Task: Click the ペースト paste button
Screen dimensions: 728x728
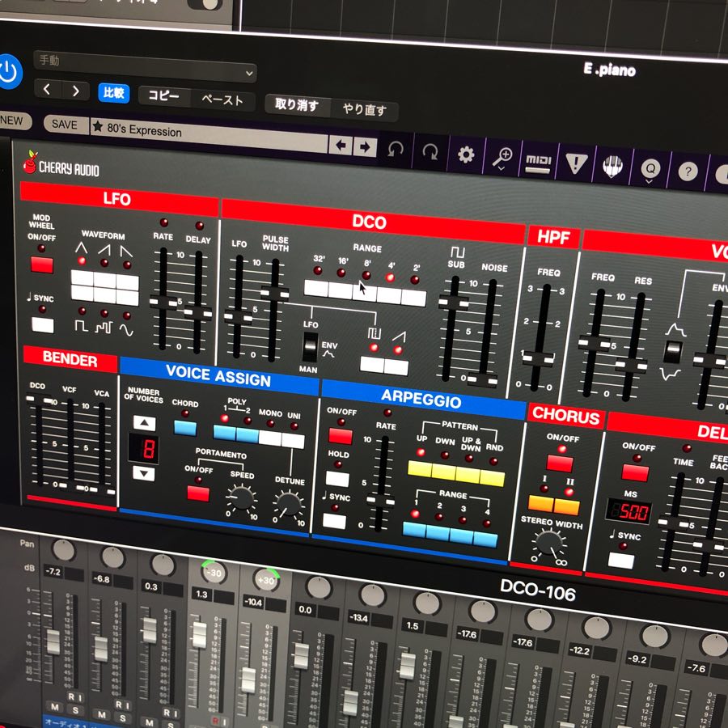Action: [222, 99]
